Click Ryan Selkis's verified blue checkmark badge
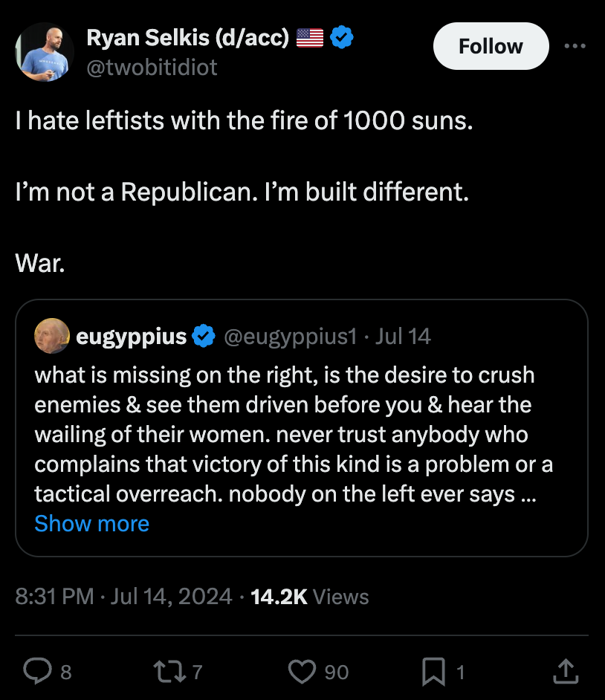Viewport: 605px width, 700px height. click(x=341, y=36)
